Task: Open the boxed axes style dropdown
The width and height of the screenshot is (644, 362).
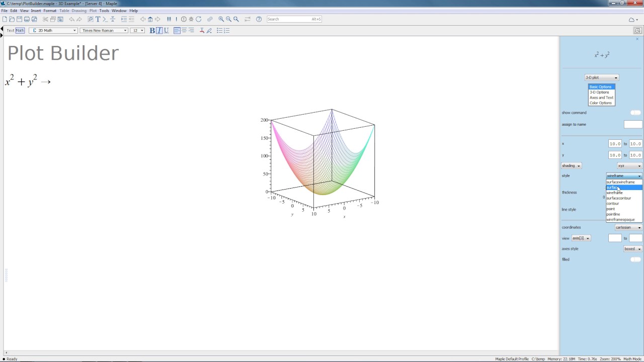Action: pos(632,249)
